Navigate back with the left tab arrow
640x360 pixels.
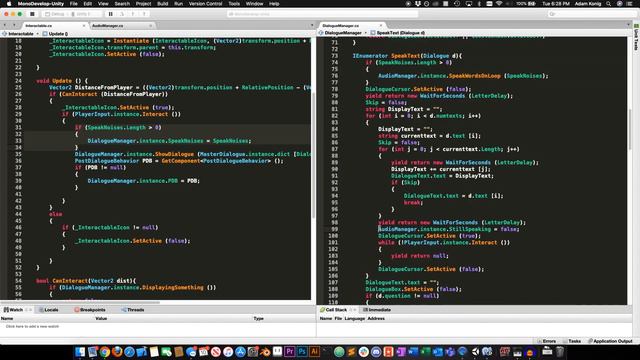click(x=5, y=26)
